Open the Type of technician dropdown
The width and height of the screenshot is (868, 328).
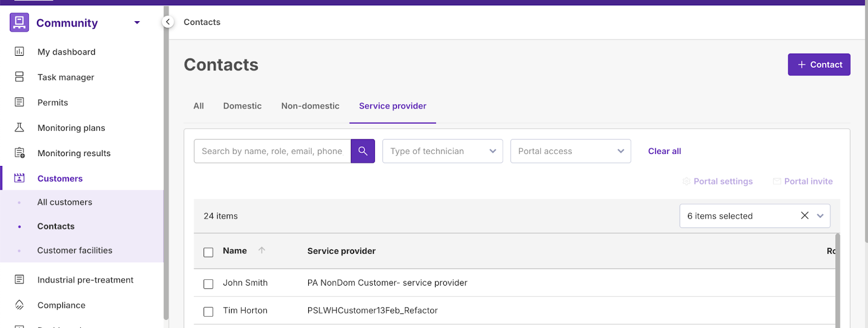point(442,151)
